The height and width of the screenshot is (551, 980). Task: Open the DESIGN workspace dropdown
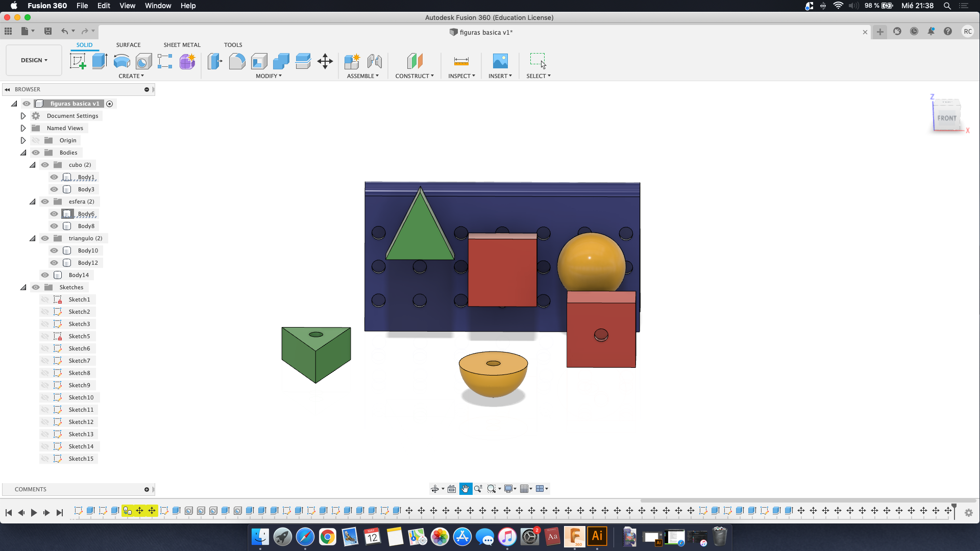click(34, 60)
